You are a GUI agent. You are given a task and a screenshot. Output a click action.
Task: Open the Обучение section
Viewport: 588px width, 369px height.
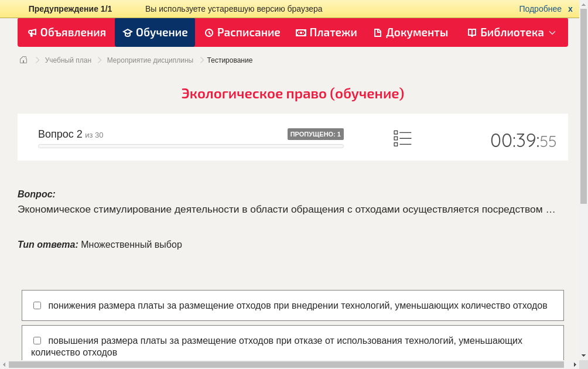point(155,33)
